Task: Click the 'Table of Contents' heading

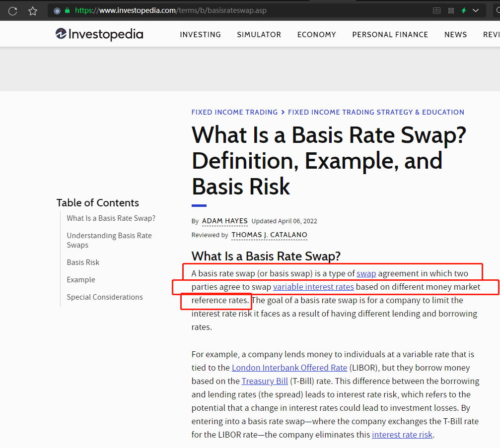Action: (x=98, y=202)
